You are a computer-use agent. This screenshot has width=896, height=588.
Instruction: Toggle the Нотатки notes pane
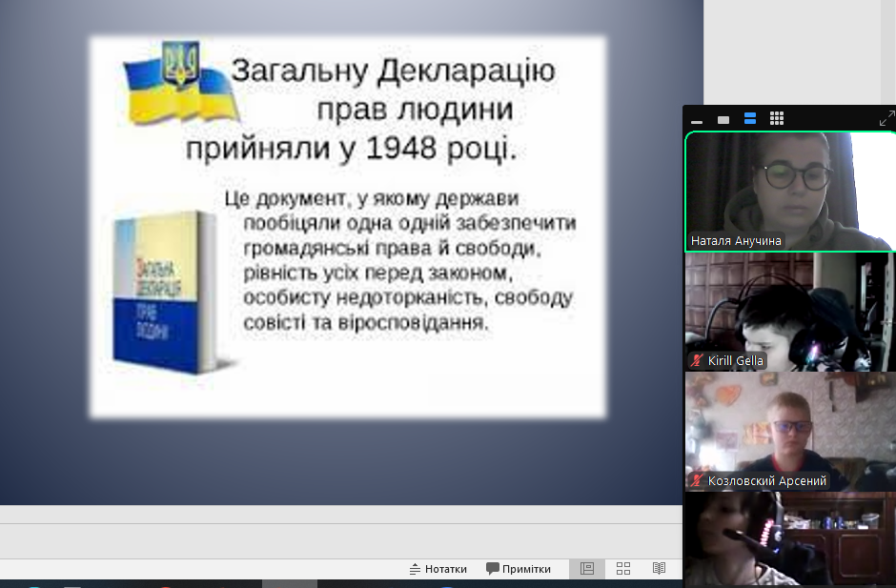tap(438, 569)
